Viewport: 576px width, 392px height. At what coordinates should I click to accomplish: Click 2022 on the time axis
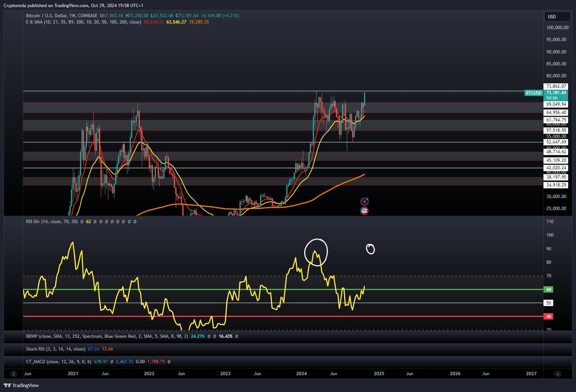[x=149, y=373]
